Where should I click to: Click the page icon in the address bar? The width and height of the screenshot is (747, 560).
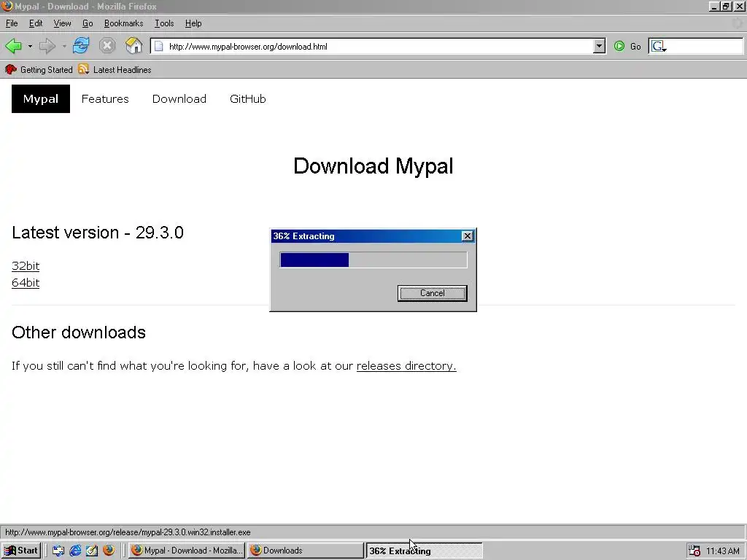159,46
